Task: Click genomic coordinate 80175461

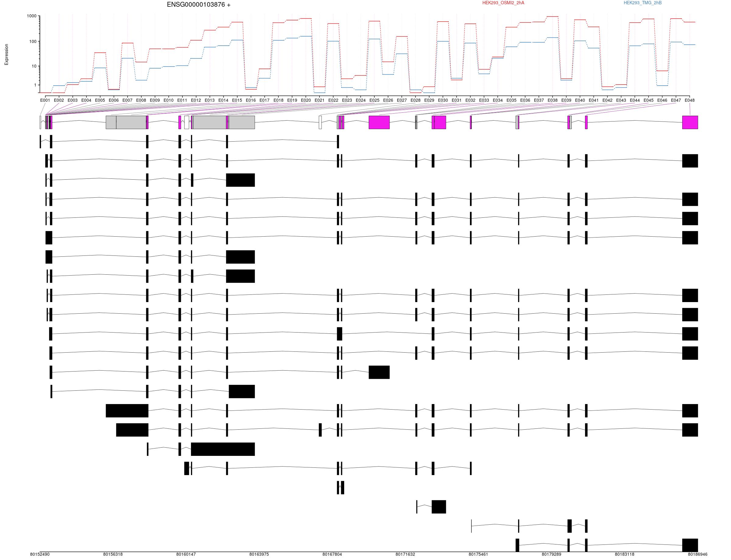Action: point(478,554)
